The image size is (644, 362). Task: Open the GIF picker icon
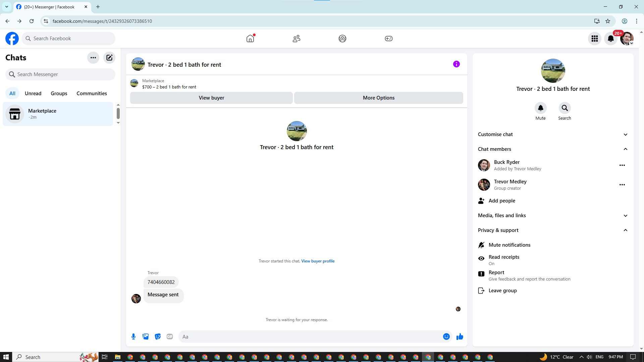tap(170, 337)
